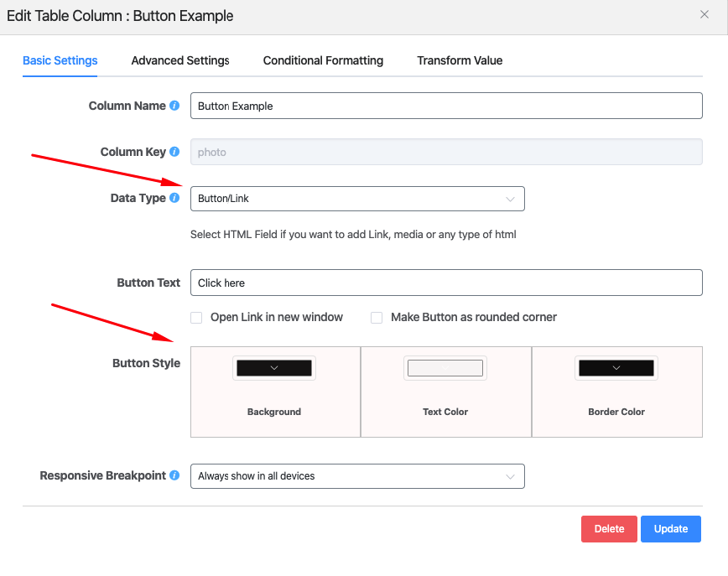
Task: Open the Background color picker
Action: [274, 368]
